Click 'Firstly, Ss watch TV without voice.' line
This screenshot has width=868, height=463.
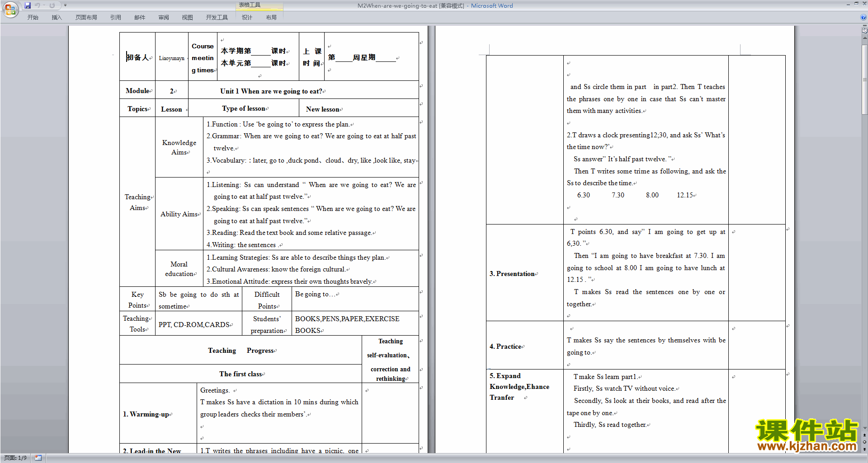coord(624,388)
